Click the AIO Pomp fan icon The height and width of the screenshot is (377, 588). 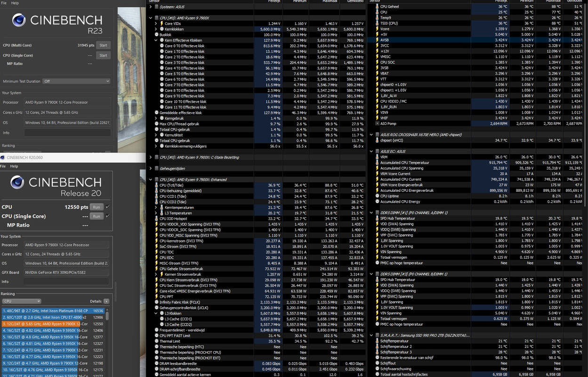click(x=377, y=123)
